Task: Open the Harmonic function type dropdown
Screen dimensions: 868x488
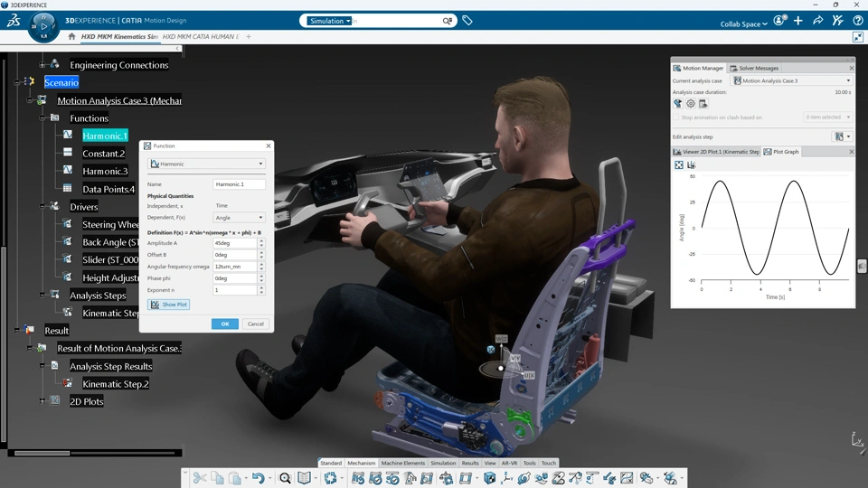Action: click(207, 164)
